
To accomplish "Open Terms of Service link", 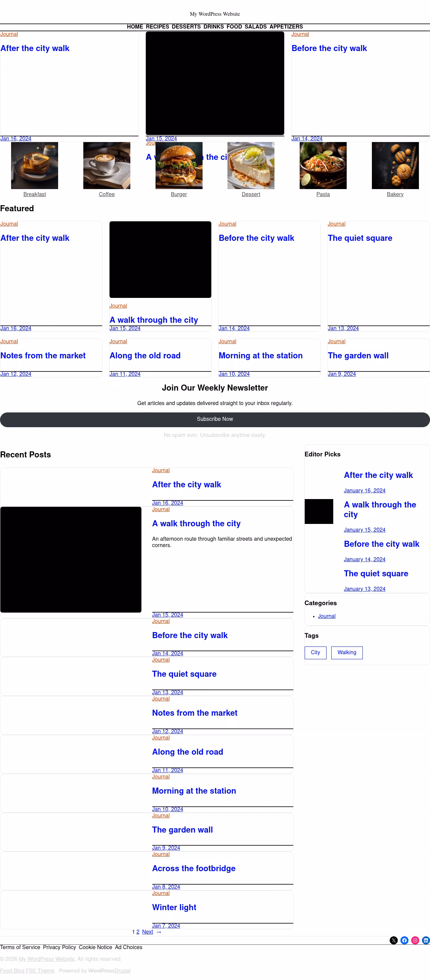I will [x=20, y=947].
